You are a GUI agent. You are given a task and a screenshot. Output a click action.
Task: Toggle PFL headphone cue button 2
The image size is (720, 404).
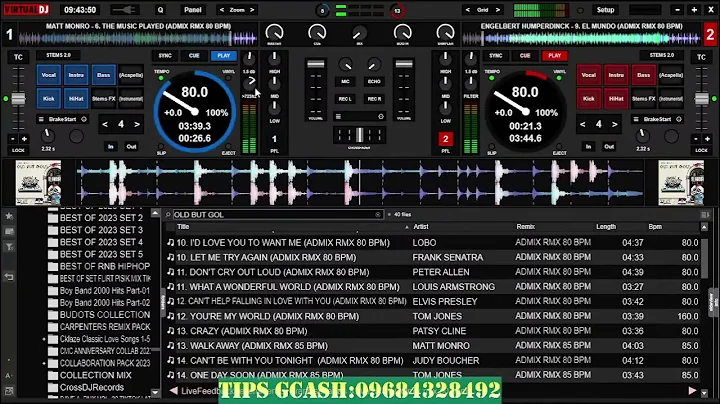(x=445, y=139)
